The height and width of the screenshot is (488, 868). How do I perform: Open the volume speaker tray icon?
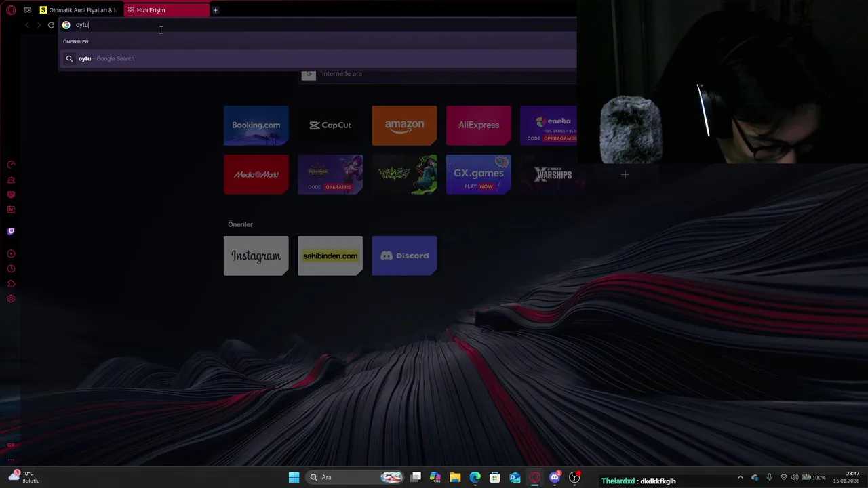(795, 477)
